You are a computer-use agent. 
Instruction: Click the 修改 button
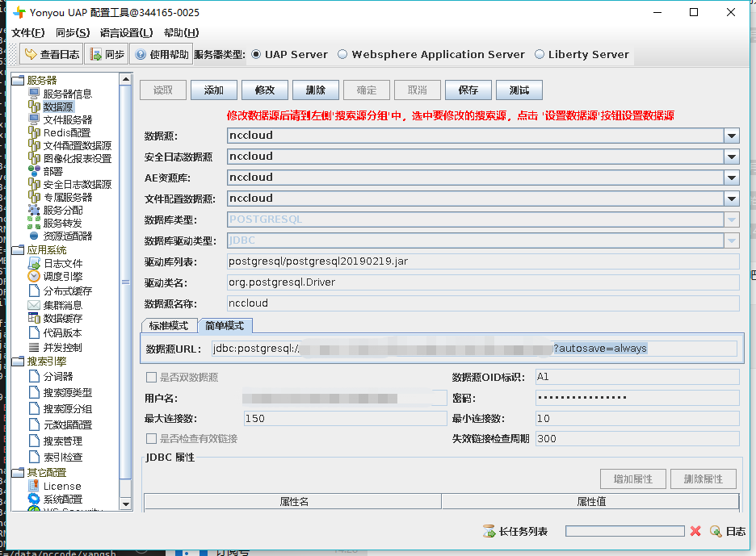coord(265,90)
